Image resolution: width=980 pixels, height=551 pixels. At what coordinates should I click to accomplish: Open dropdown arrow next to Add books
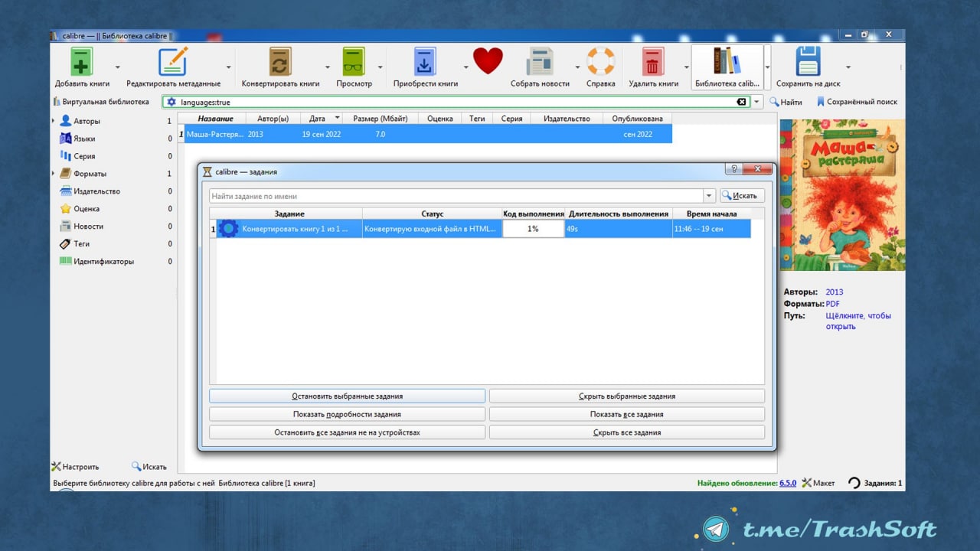coord(117,67)
